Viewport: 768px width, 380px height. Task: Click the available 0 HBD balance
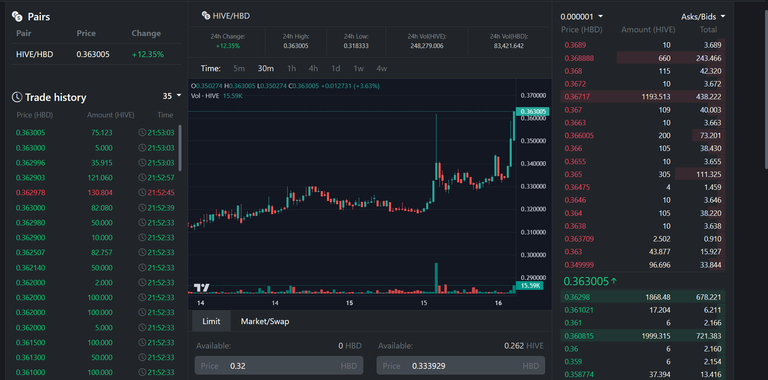(350, 346)
